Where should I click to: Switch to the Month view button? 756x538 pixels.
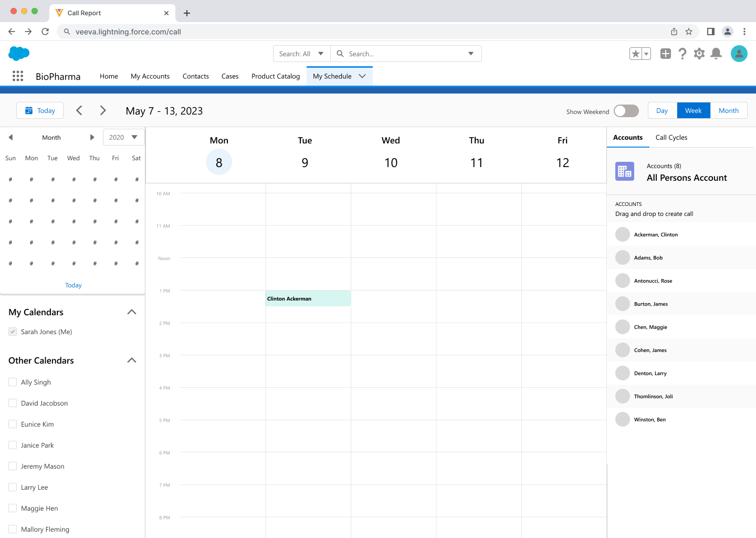(x=728, y=111)
